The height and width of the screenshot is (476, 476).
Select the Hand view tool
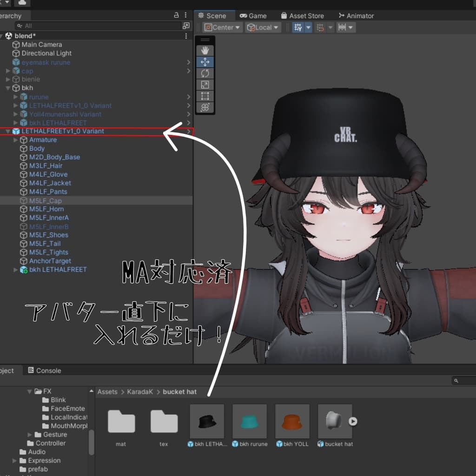(205, 51)
